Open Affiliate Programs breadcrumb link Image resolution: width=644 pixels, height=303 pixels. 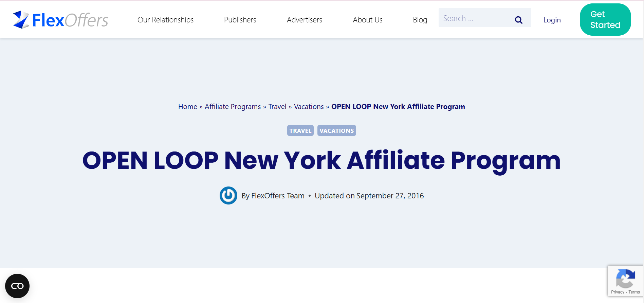(x=233, y=107)
